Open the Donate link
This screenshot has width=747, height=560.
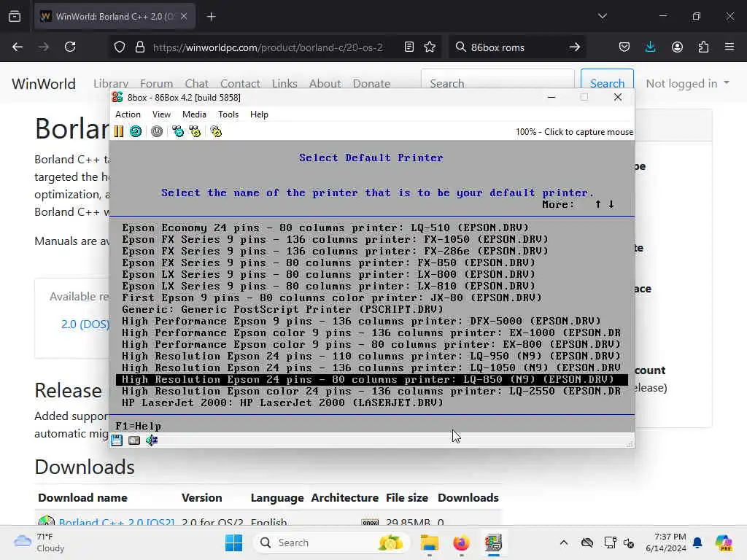pos(371,83)
